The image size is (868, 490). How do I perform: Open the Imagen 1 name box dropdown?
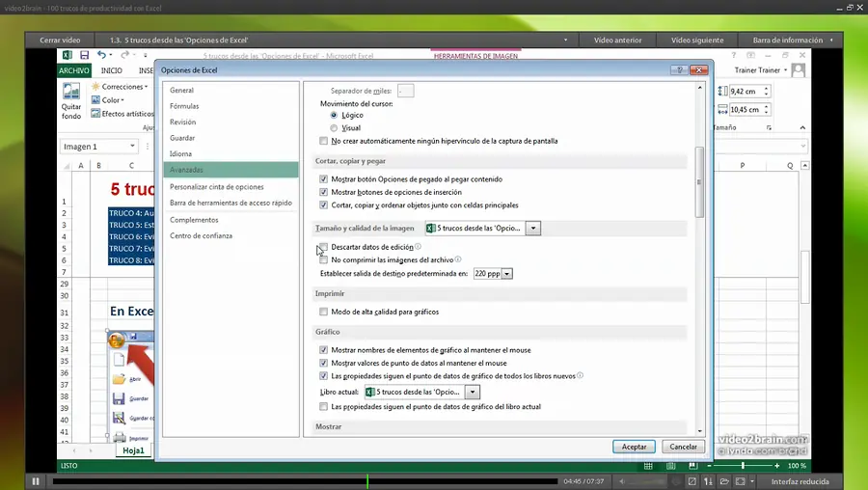point(132,147)
